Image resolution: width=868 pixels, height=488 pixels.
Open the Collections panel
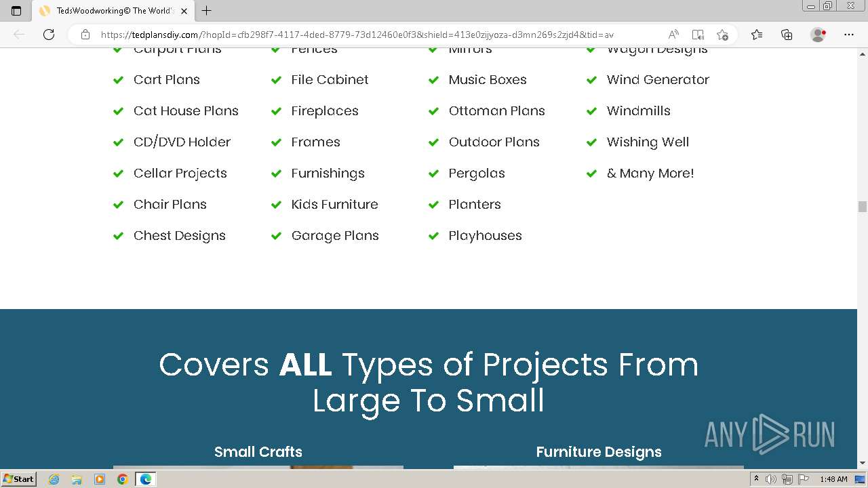pyautogui.click(x=787, y=35)
